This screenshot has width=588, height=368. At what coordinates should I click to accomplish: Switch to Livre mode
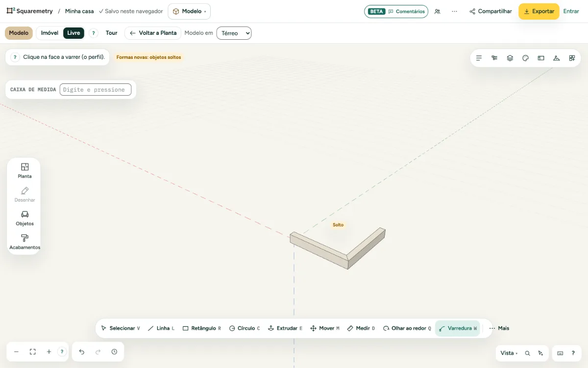pos(73,33)
